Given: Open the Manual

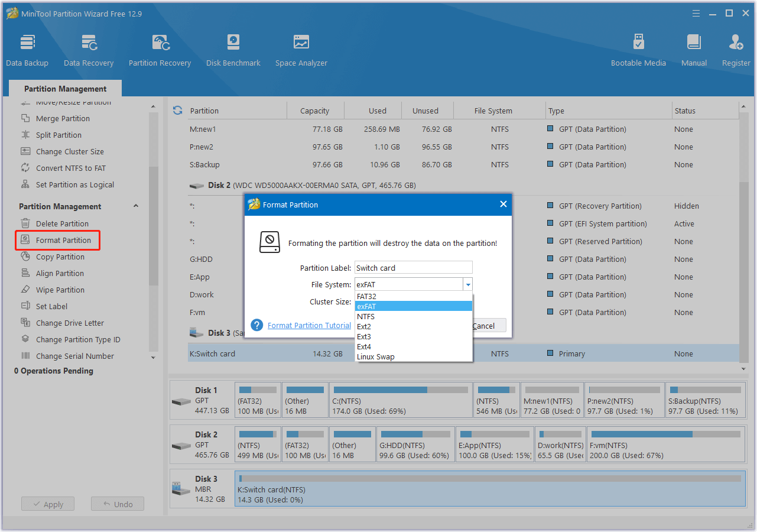Looking at the screenshot, I should [693, 48].
